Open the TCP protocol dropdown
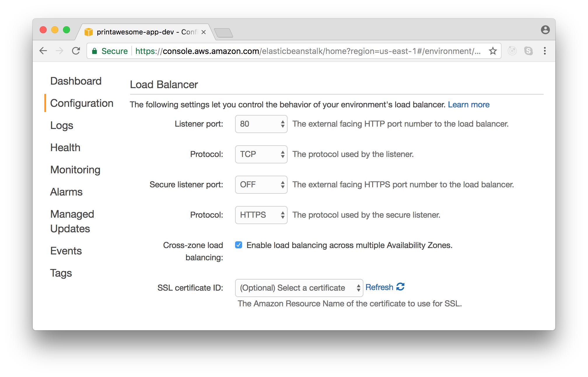This screenshot has width=588, height=377. [x=261, y=154]
